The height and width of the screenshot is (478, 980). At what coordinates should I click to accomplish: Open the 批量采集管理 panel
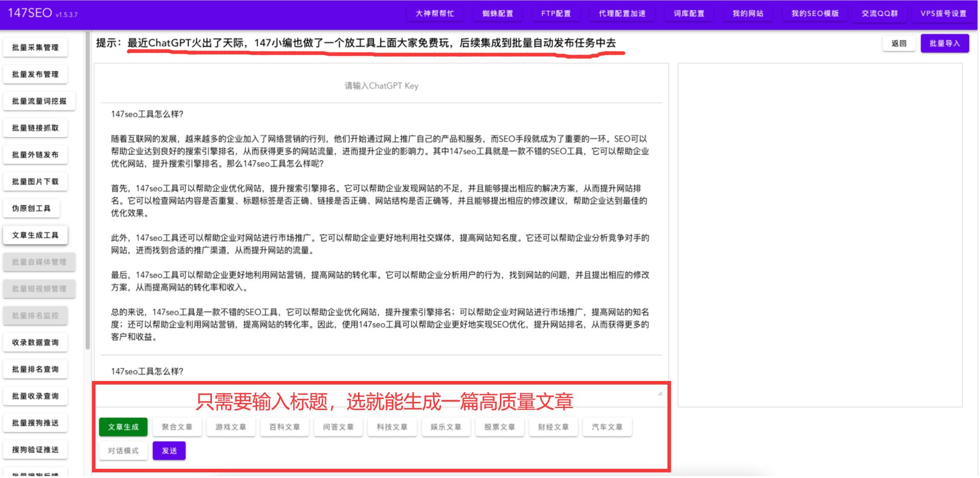coord(36,46)
